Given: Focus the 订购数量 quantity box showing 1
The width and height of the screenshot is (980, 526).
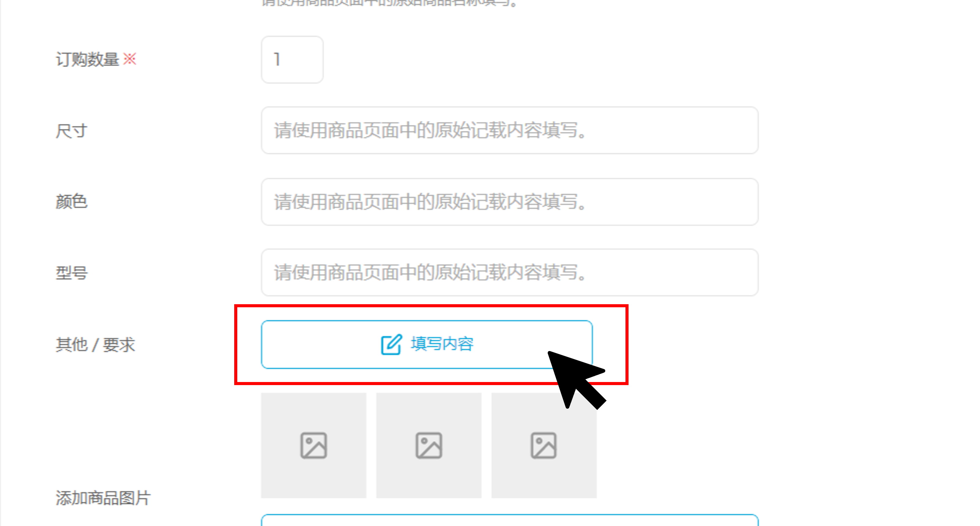Looking at the screenshot, I should coord(292,60).
